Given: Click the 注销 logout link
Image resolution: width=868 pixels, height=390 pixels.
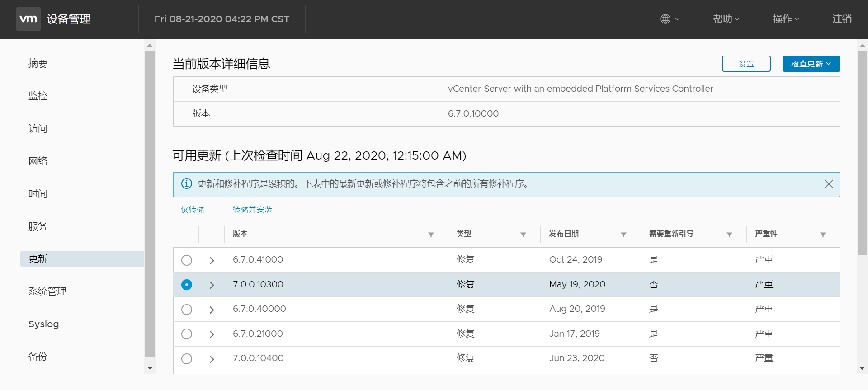Looking at the screenshot, I should (x=842, y=19).
